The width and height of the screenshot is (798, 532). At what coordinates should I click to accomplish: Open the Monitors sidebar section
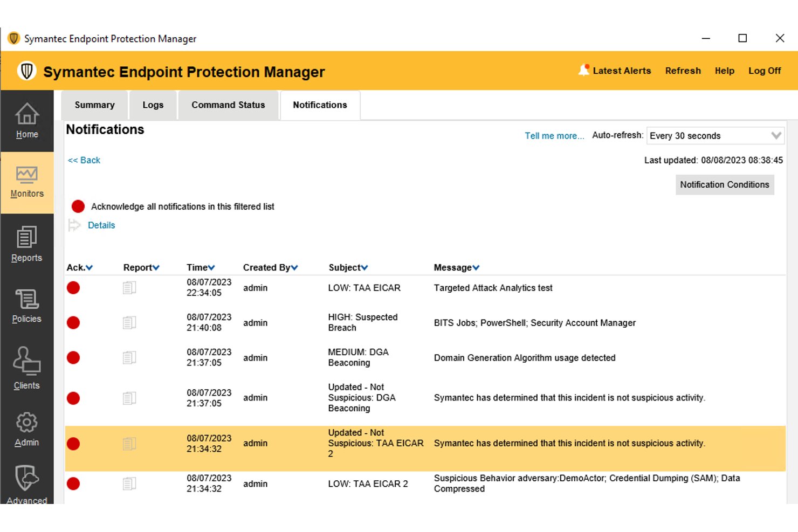pos(27,183)
